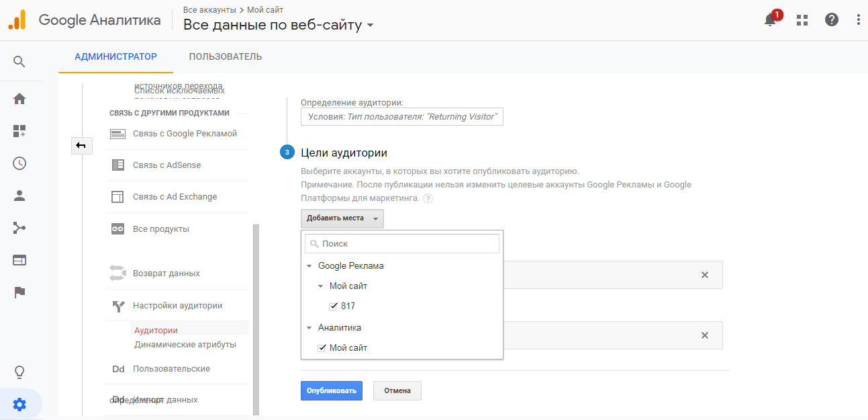Collapse the Аналитика group
Screen dimensions: 868x420
click(309, 328)
